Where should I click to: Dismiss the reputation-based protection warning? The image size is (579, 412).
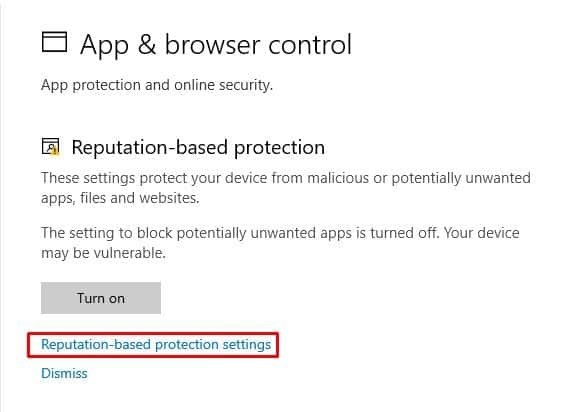click(x=64, y=373)
